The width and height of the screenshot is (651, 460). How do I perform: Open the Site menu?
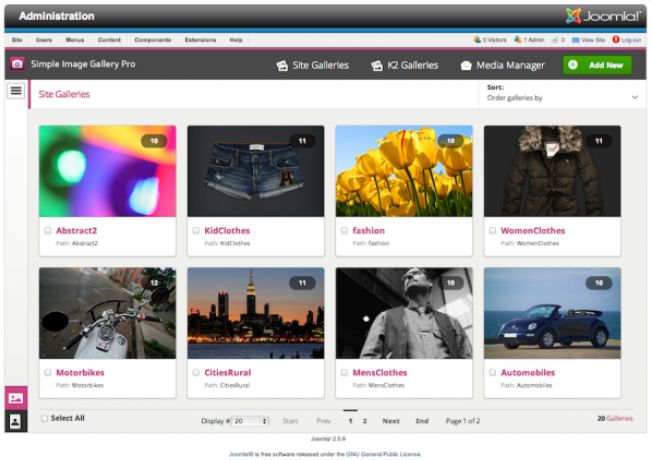pos(17,40)
